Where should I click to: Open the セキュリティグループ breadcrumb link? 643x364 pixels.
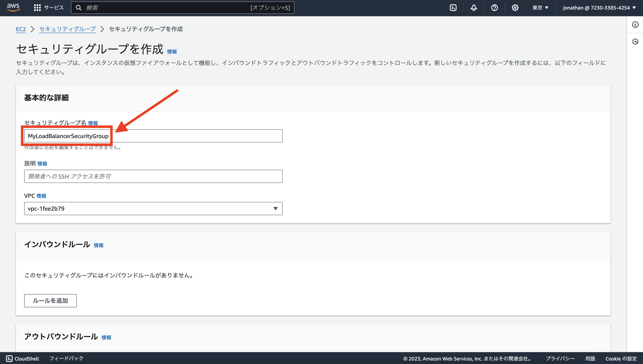67,29
